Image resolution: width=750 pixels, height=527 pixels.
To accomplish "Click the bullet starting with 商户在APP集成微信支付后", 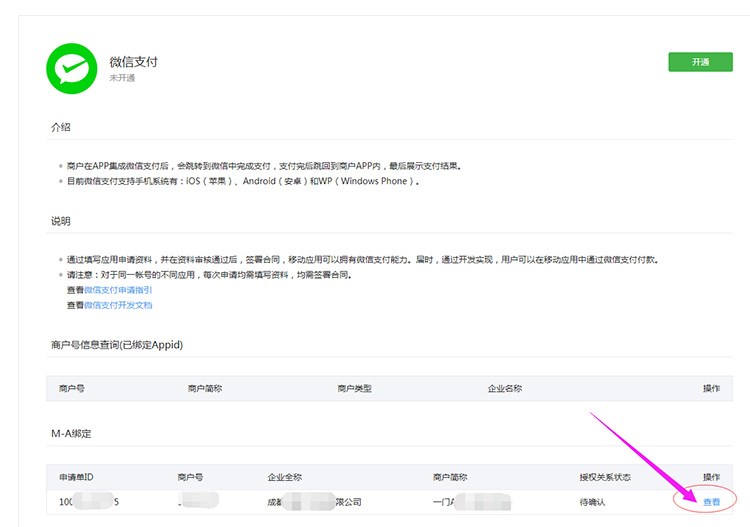I will pos(264,166).
